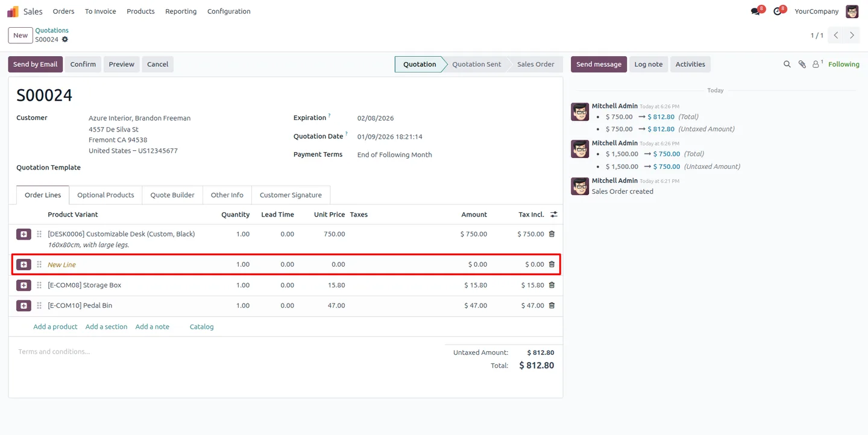Click Log note button
Image resolution: width=868 pixels, height=435 pixels.
(x=649, y=64)
